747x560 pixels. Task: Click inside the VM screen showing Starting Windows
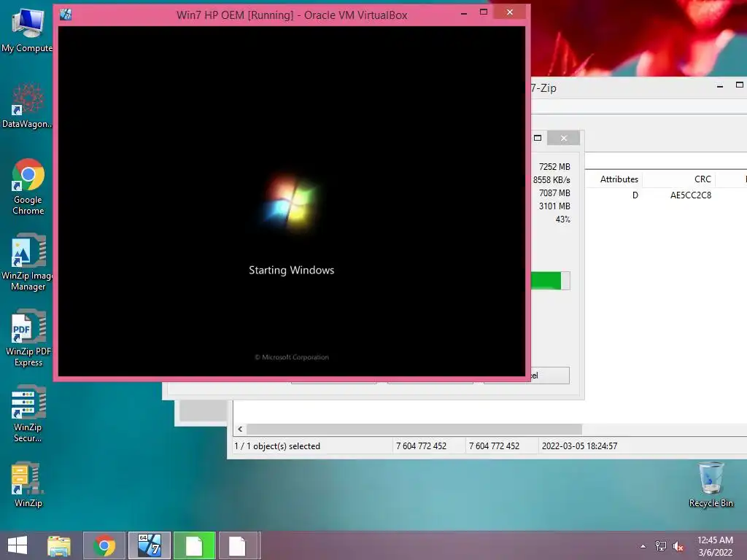pos(292,201)
